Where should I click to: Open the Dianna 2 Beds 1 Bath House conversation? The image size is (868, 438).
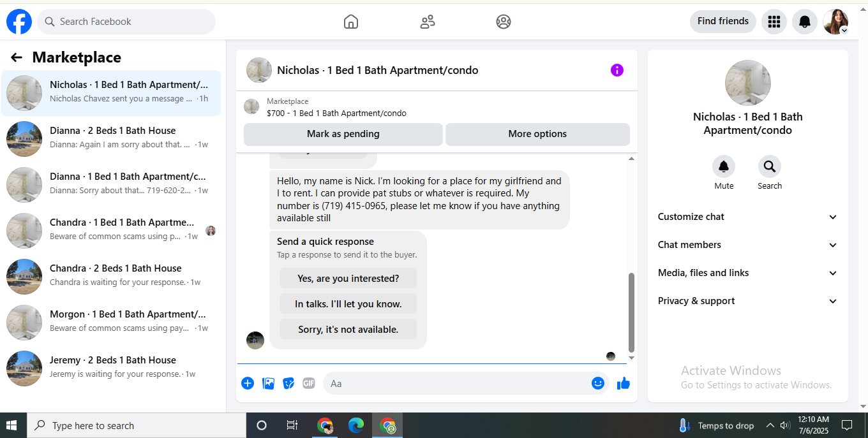coord(111,138)
